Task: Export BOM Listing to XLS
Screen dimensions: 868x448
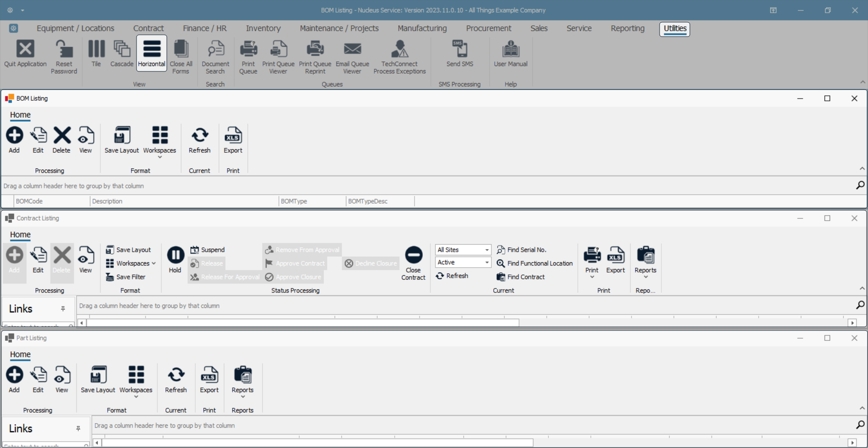Action: point(233,140)
